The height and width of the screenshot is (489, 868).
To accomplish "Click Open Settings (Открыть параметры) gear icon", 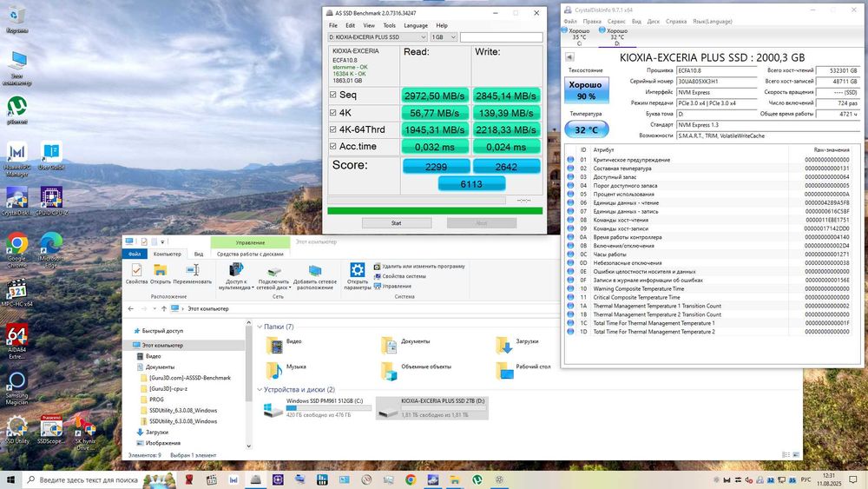I will [357, 276].
